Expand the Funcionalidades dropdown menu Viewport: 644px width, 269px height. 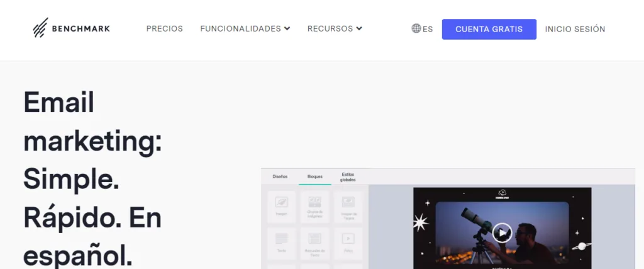coord(245,29)
